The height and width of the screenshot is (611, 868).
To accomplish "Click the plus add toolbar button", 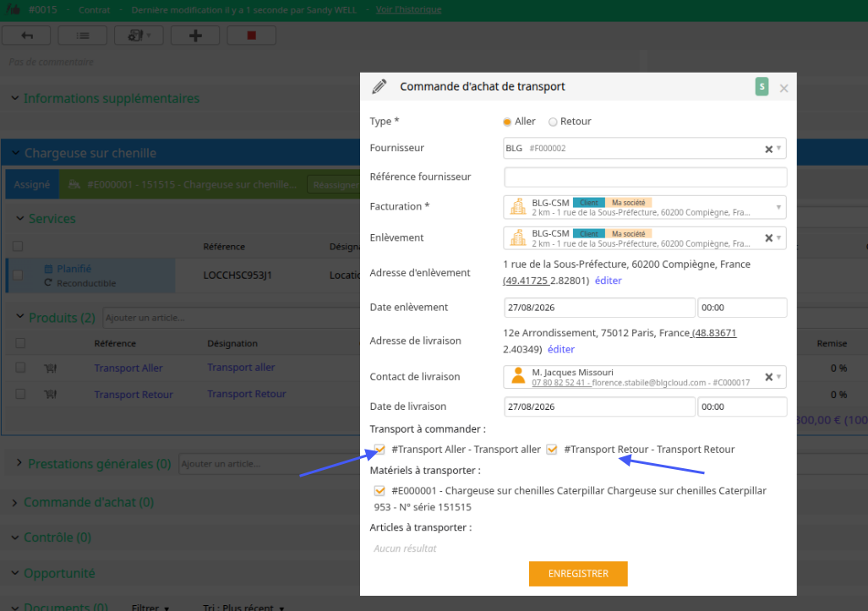I will tap(195, 35).
